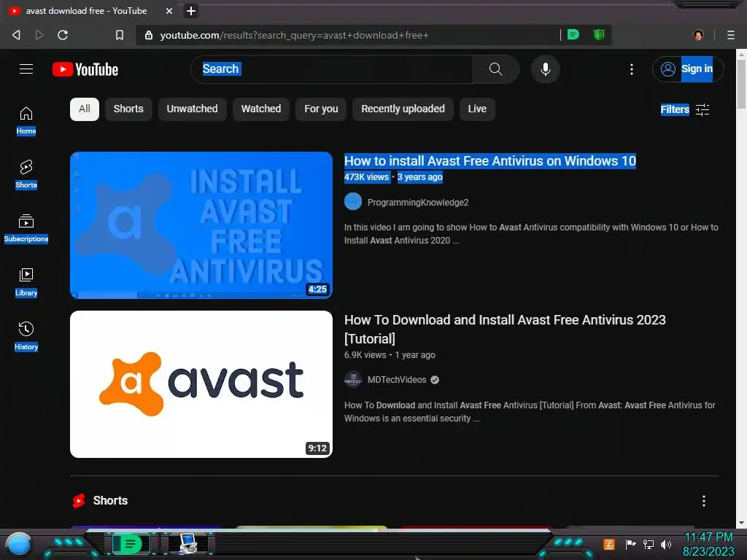Open the search Filters panel
The width and height of the screenshot is (747, 560).
(x=684, y=109)
